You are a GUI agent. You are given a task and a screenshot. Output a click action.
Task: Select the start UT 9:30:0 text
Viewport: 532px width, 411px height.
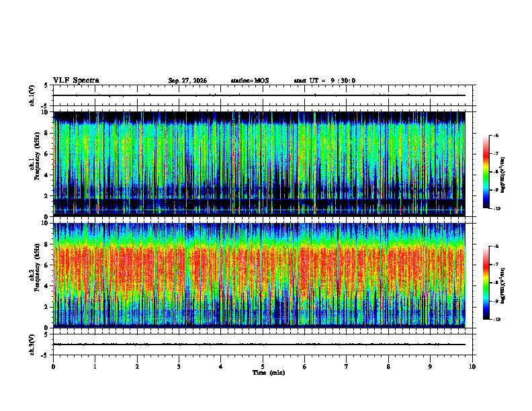324,81
